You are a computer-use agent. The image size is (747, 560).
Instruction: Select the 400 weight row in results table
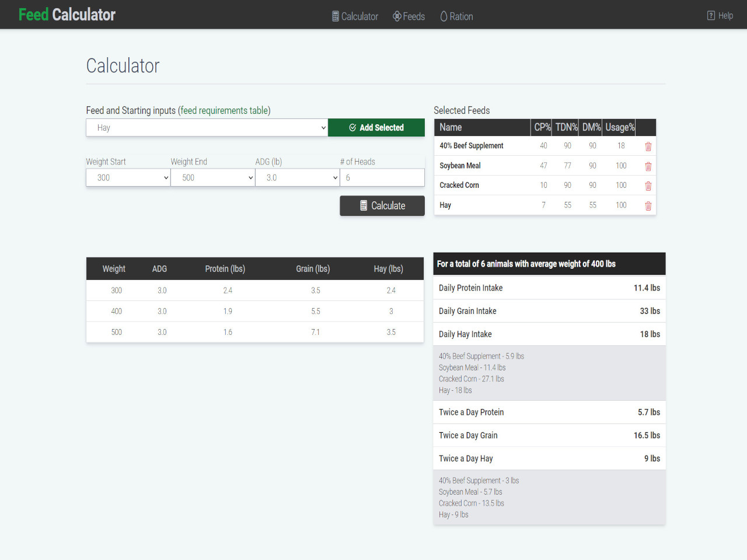(x=255, y=311)
